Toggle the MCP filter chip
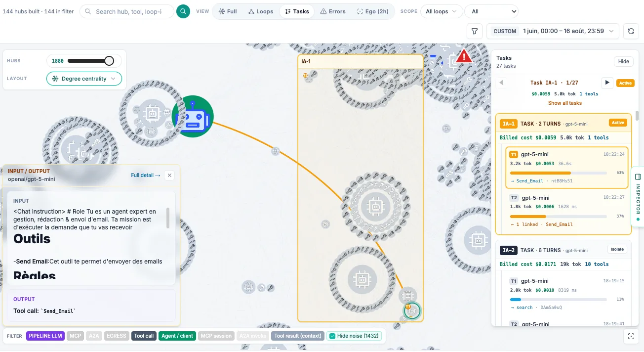The width and height of the screenshot is (644, 352). coord(76,336)
